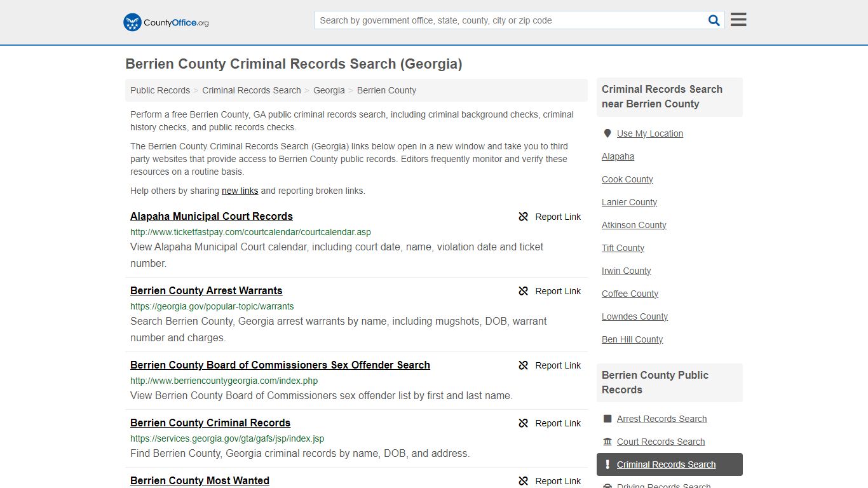
Task: Follow the 'new links' hyperlink
Action: click(240, 191)
